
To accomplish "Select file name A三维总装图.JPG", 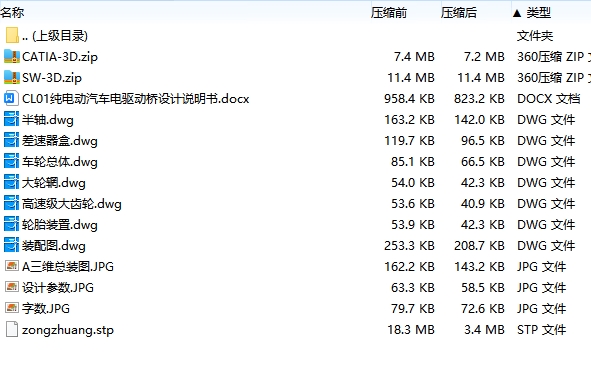I will [x=68, y=267].
